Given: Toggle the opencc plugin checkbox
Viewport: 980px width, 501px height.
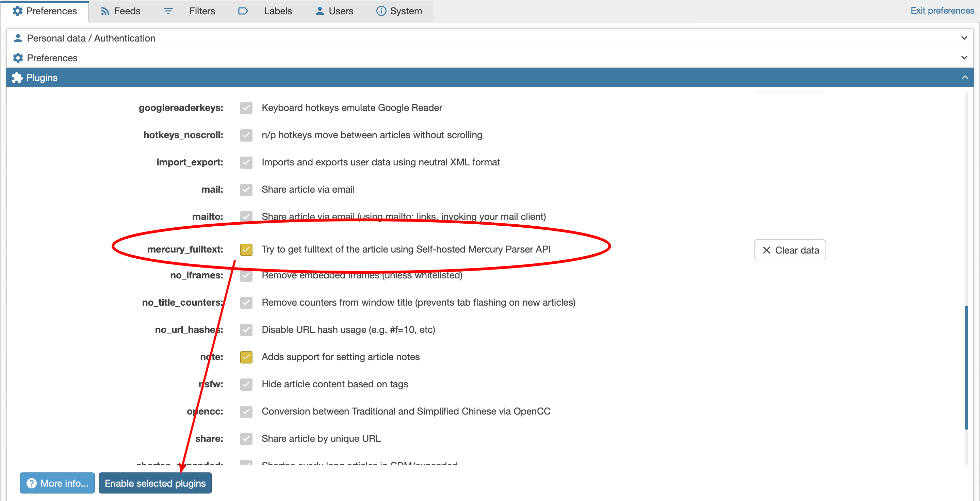Looking at the screenshot, I should [x=246, y=411].
